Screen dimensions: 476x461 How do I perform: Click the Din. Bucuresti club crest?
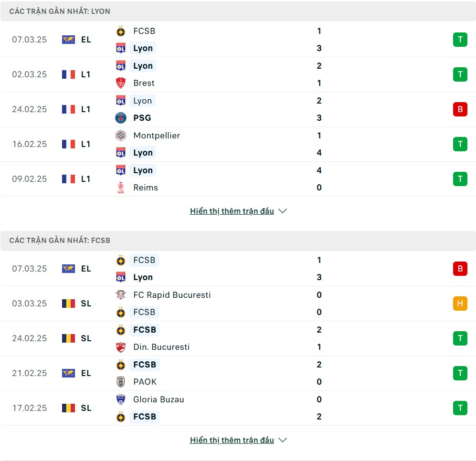click(x=121, y=347)
